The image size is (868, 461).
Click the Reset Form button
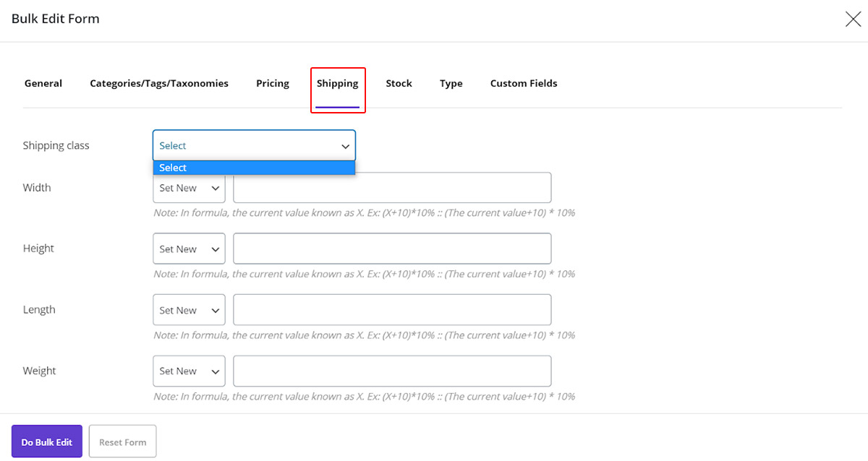(x=122, y=441)
